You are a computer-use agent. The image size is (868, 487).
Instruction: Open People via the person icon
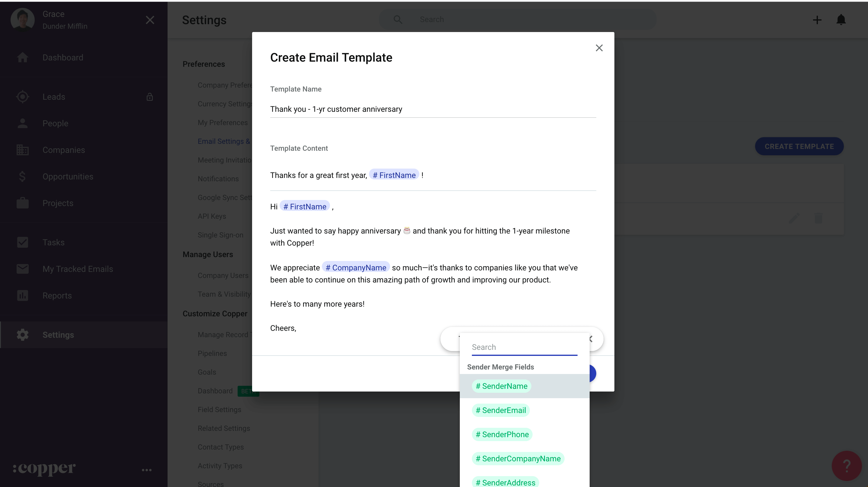[x=23, y=124]
